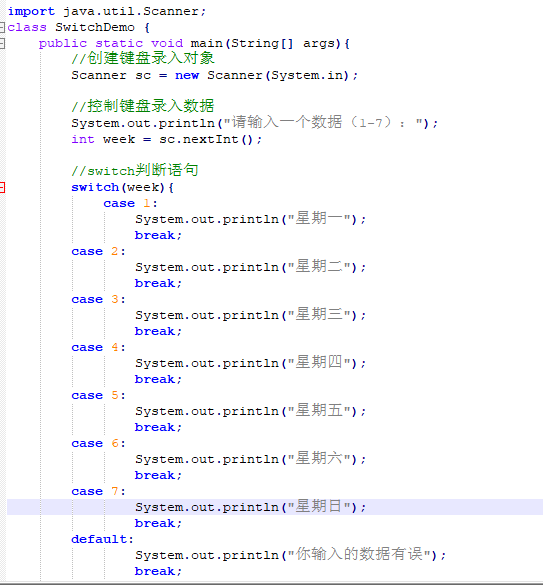
Task: Click the break under case 1
Action: click(158, 235)
